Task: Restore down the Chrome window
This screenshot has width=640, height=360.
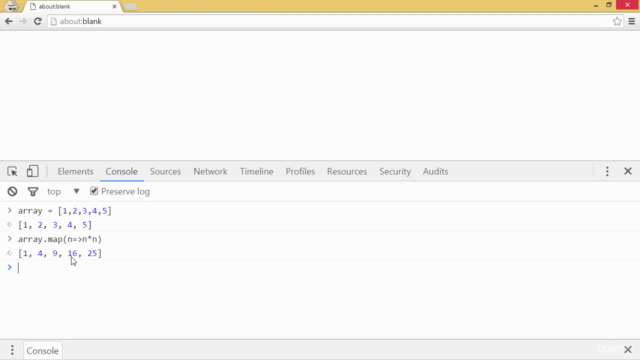Action: click(x=609, y=5)
